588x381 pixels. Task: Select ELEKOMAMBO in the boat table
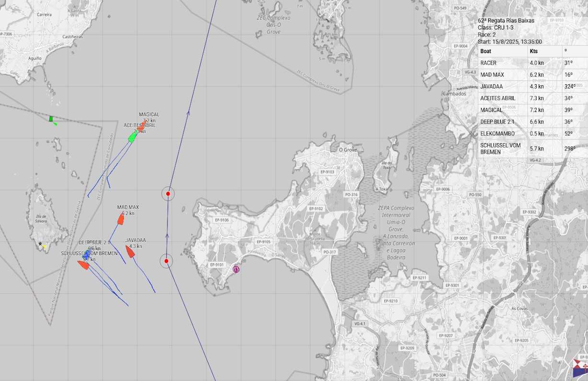tap(498, 134)
